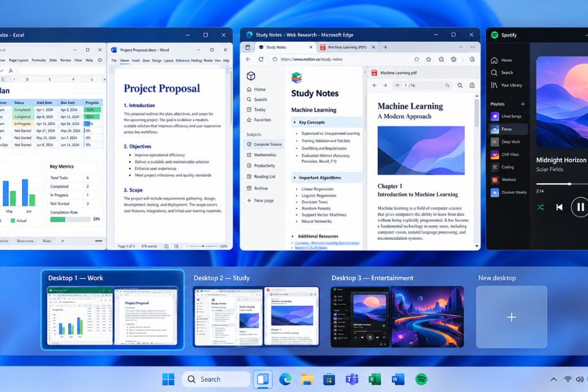588x392 pixels.
Task: Click the Word zoom slider in status bar
Action: [203, 246]
